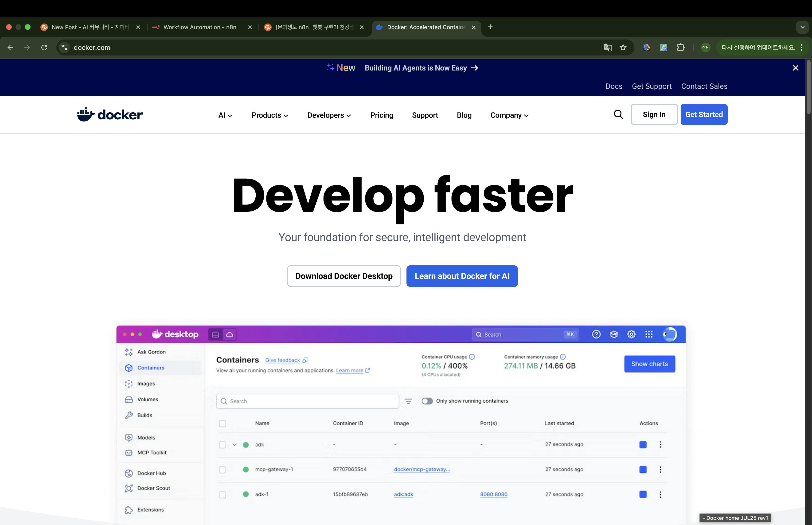Tick the select-all checkbox in the containers header
Screen dimensions: 812x525
(x=223, y=423)
